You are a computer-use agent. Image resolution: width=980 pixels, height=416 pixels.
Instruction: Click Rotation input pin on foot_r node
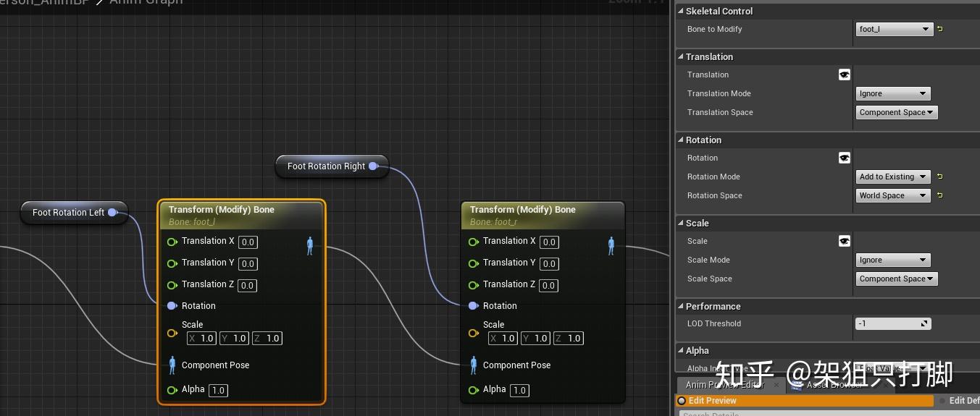click(473, 306)
